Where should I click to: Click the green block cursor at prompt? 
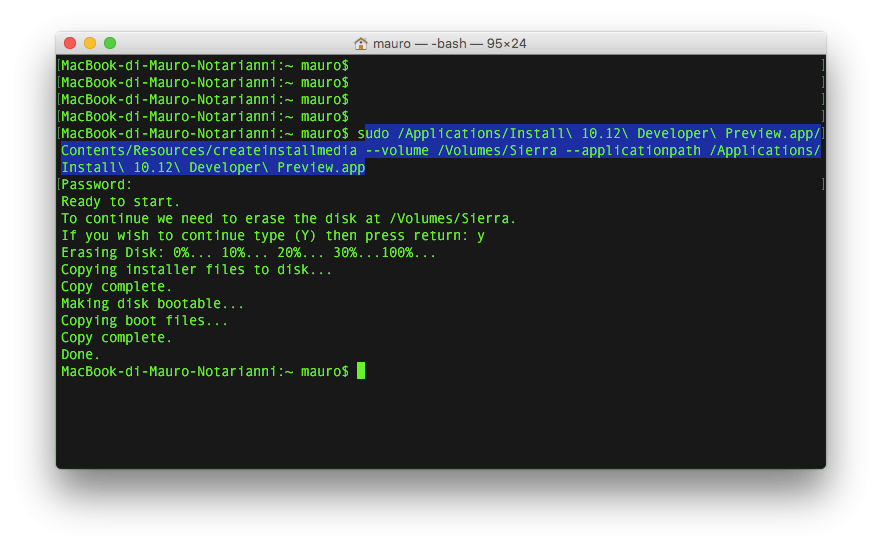click(361, 371)
